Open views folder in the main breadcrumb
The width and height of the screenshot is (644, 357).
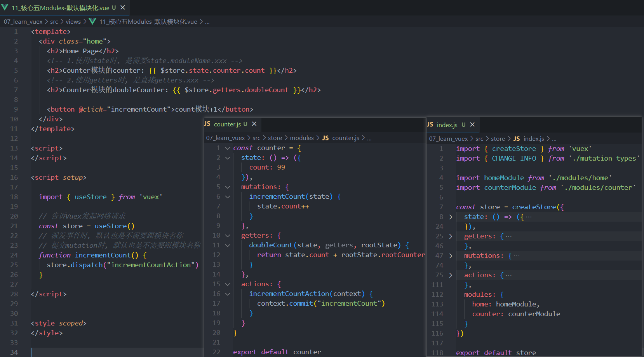[73, 22]
